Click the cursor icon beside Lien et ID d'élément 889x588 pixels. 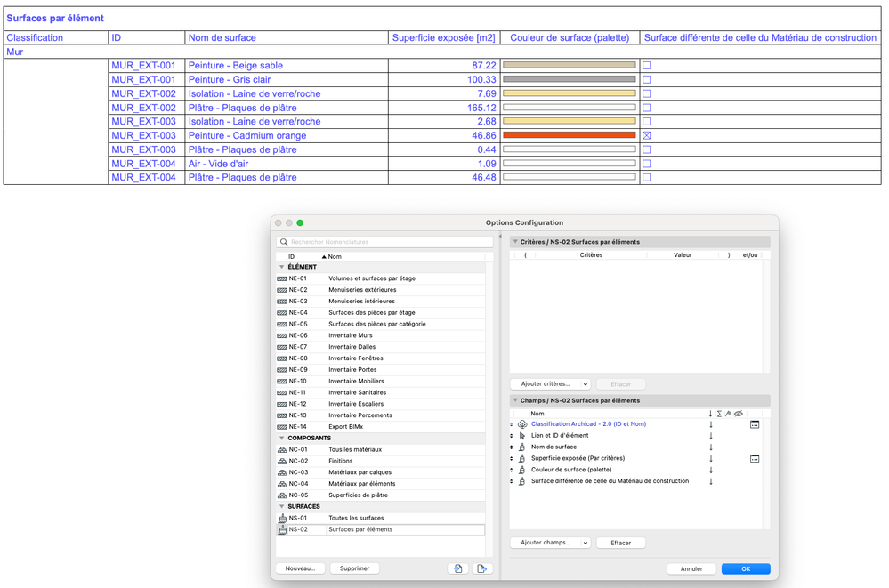tap(522, 436)
